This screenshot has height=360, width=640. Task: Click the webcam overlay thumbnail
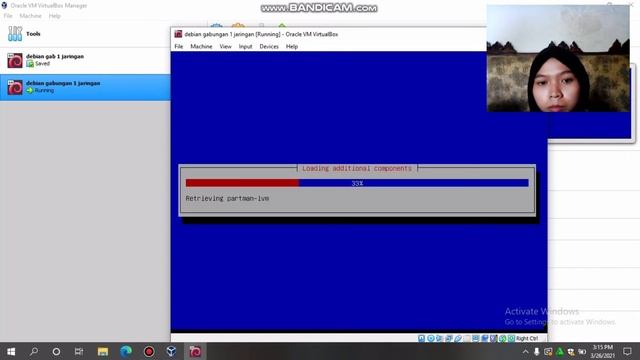click(x=558, y=58)
